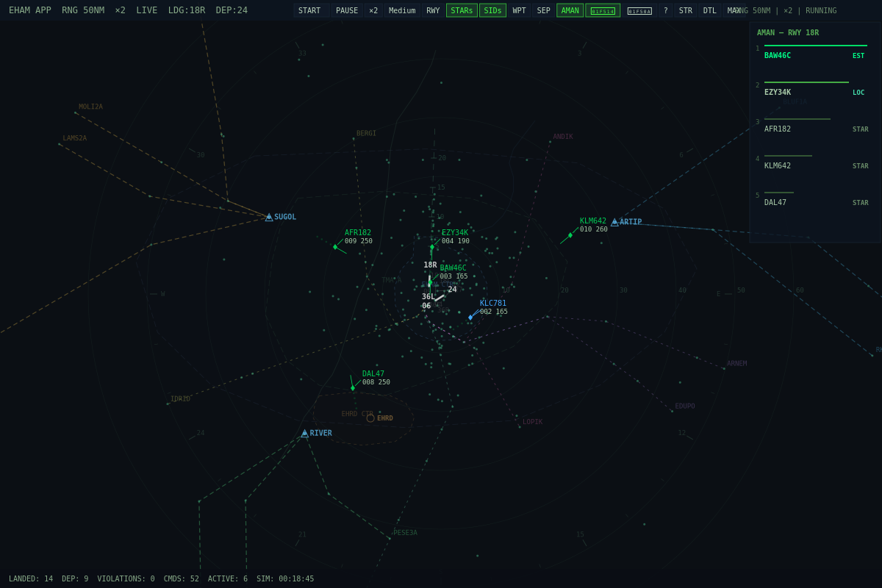Select the AFR182 aircraft target diamond
The height and width of the screenshot is (588, 882).
(335, 247)
